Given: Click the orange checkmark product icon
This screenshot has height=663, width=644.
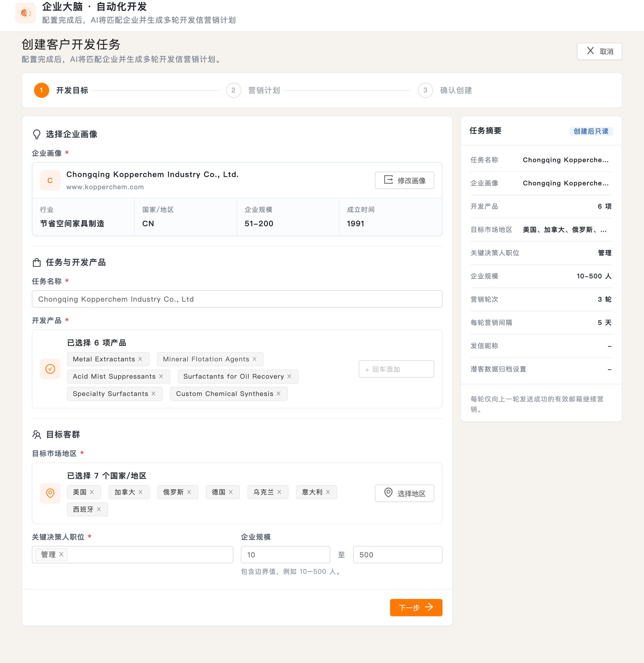Looking at the screenshot, I should click(x=50, y=369).
